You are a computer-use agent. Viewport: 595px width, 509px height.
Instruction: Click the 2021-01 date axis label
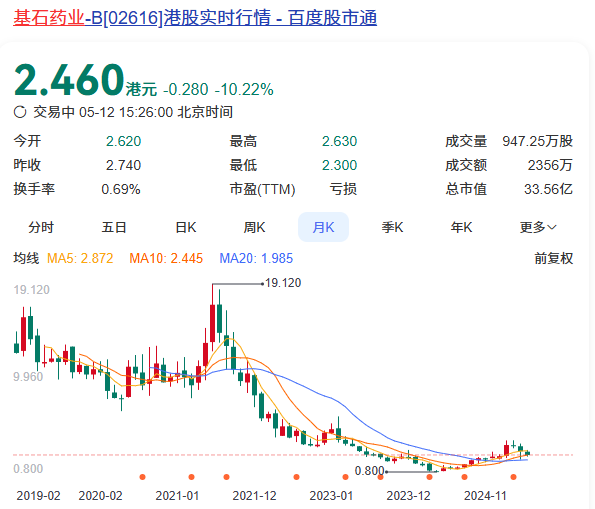pos(177,496)
